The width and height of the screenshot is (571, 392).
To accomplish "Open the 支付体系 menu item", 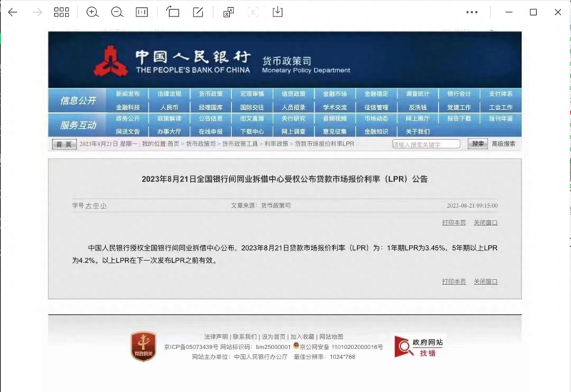I will tap(501, 94).
